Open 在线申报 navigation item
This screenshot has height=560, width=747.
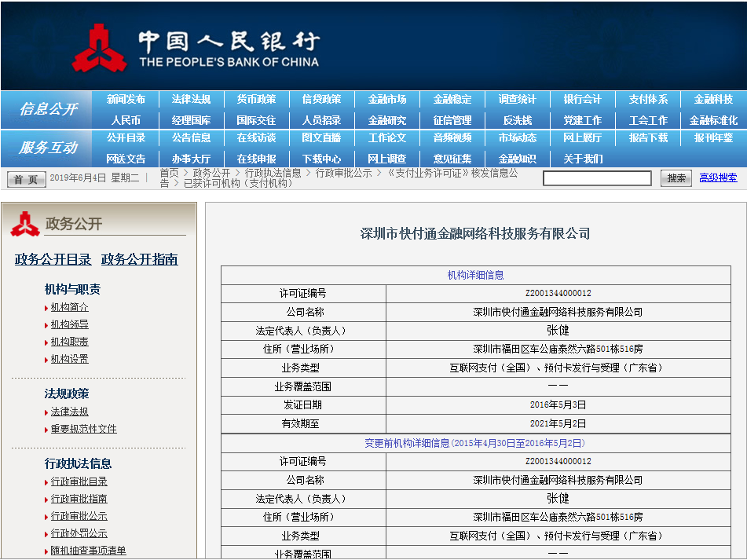click(x=256, y=159)
